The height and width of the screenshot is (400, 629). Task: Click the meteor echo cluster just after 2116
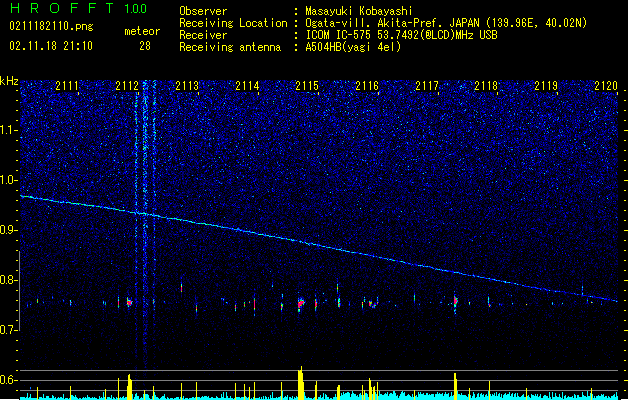click(373, 303)
